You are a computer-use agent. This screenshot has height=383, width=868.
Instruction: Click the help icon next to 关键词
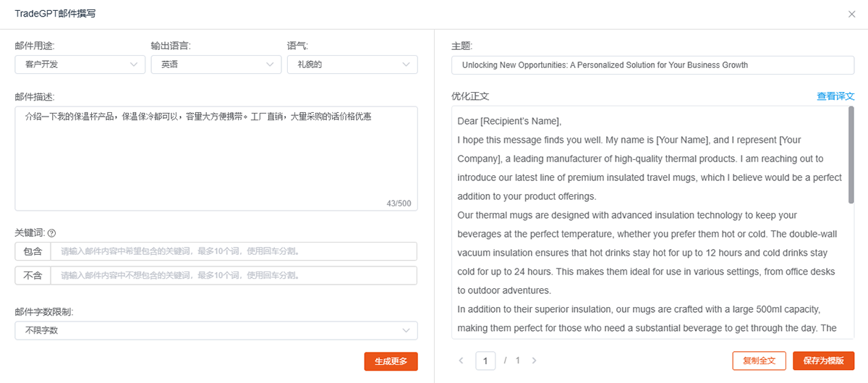(51, 233)
